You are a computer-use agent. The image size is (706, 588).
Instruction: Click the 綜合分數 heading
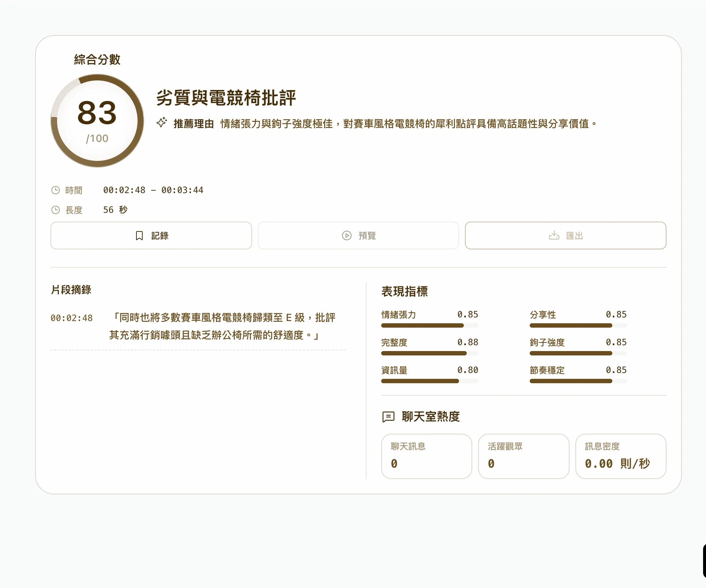coord(97,60)
